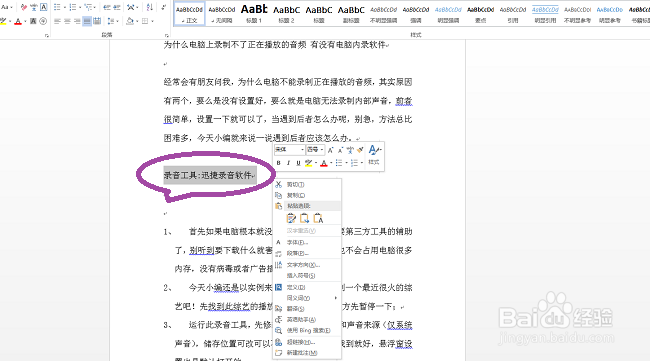Click the Sort icon in ribbon
Screen dimensions: 650x361
tap(150, 7)
